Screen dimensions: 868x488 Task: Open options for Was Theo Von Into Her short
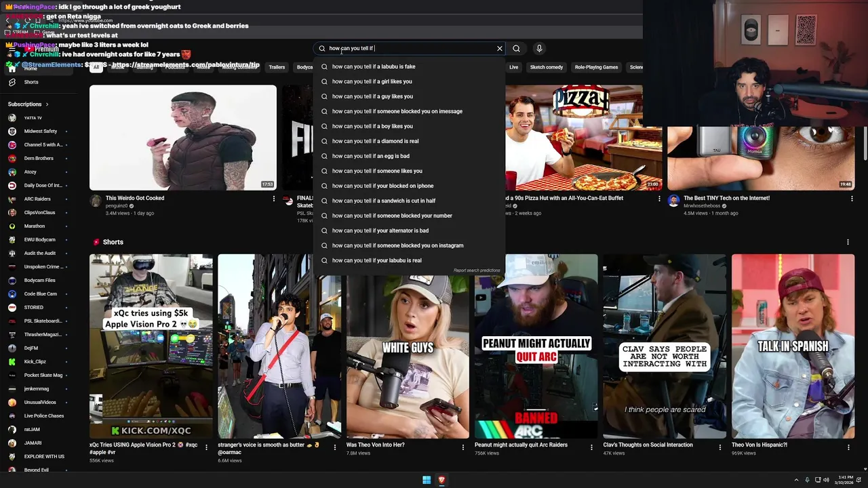click(463, 447)
